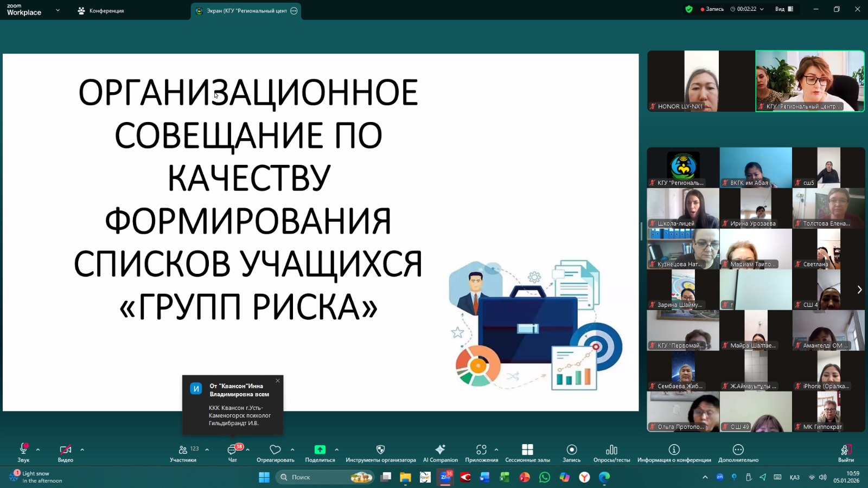This screenshot has width=868, height=488.
Task: Open Инструменты организатора shield icon
Action: point(380,453)
